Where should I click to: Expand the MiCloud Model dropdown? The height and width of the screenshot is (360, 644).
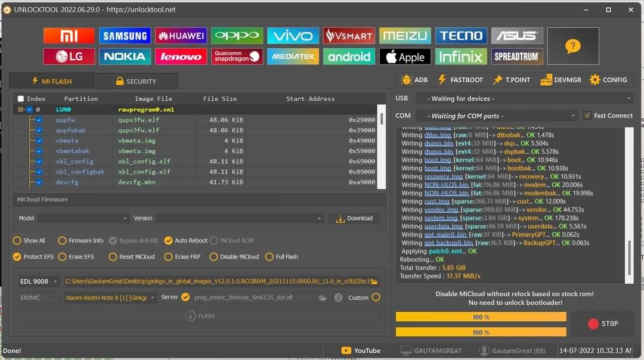[83, 218]
